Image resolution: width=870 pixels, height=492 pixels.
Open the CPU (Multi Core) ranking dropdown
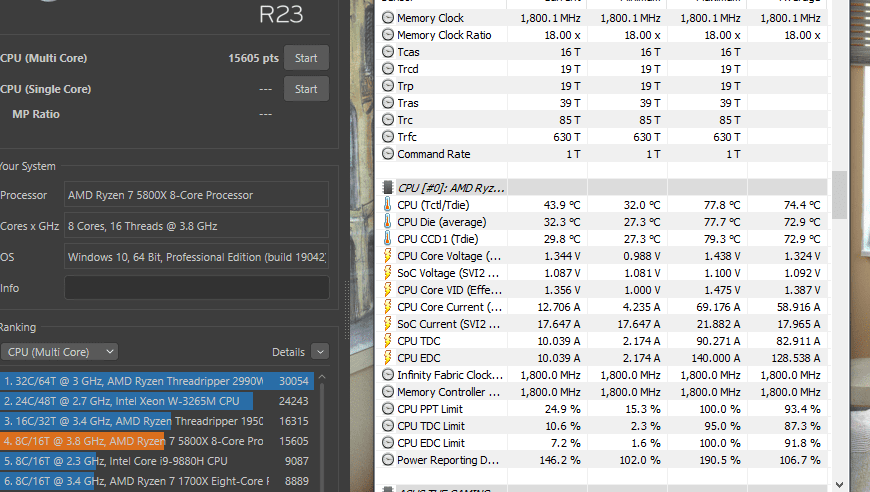tap(60, 352)
